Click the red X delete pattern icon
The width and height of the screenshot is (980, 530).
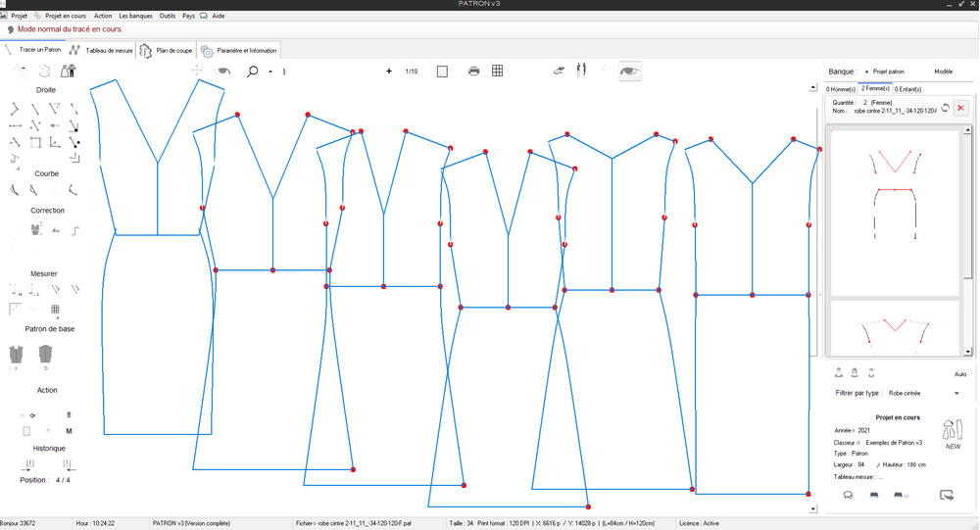(960, 108)
